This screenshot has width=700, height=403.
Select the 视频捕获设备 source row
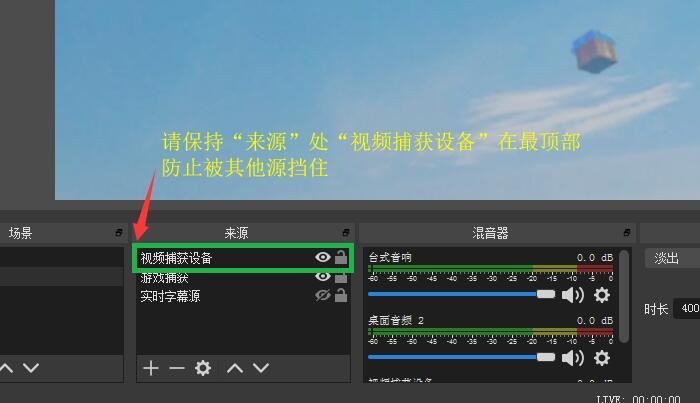[x=243, y=258]
